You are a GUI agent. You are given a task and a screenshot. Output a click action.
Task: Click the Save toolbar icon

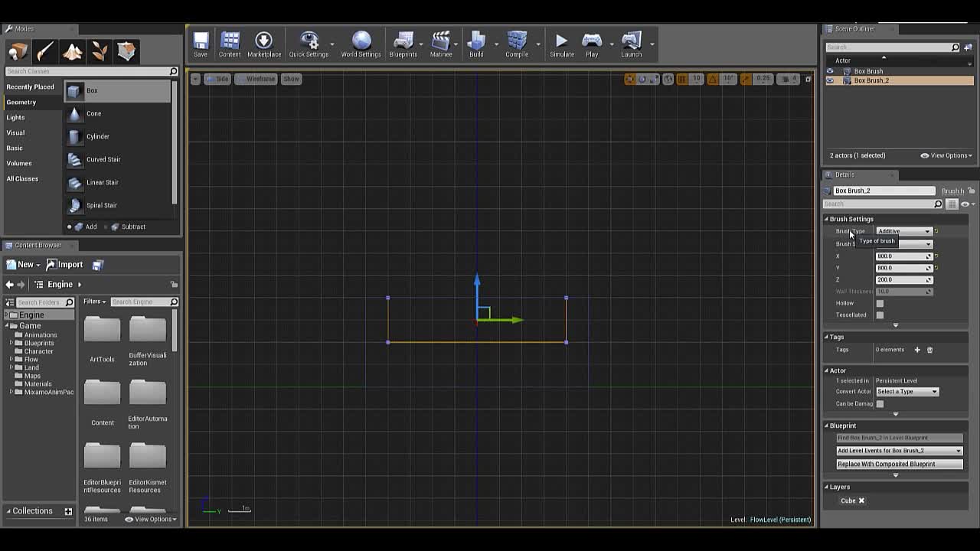pos(201,44)
